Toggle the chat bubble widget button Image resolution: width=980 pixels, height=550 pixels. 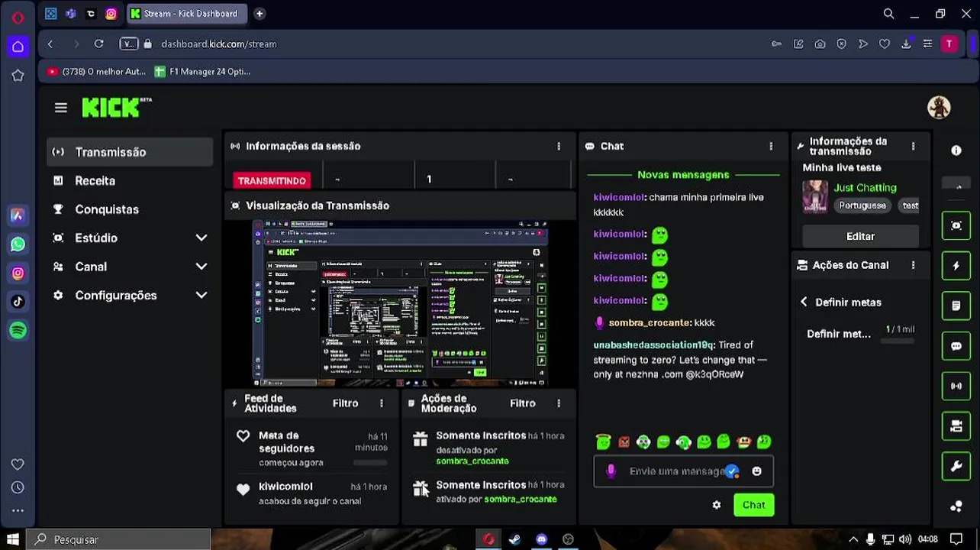tap(956, 346)
